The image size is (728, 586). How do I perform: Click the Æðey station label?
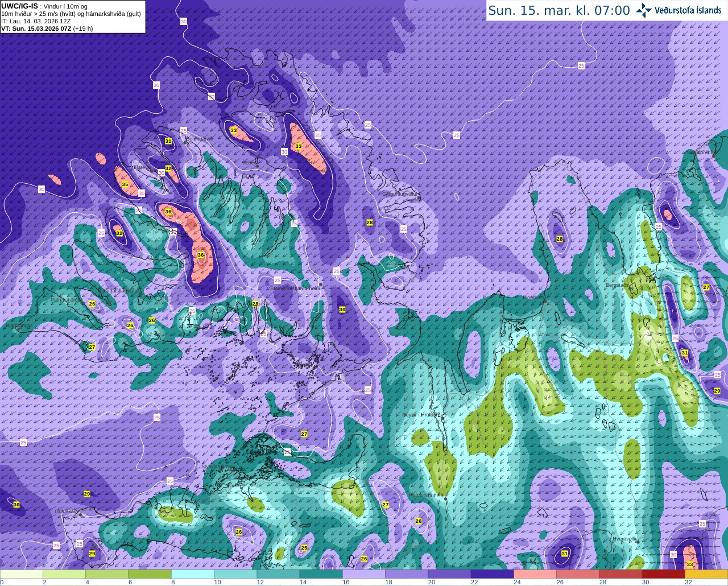coord(249,162)
